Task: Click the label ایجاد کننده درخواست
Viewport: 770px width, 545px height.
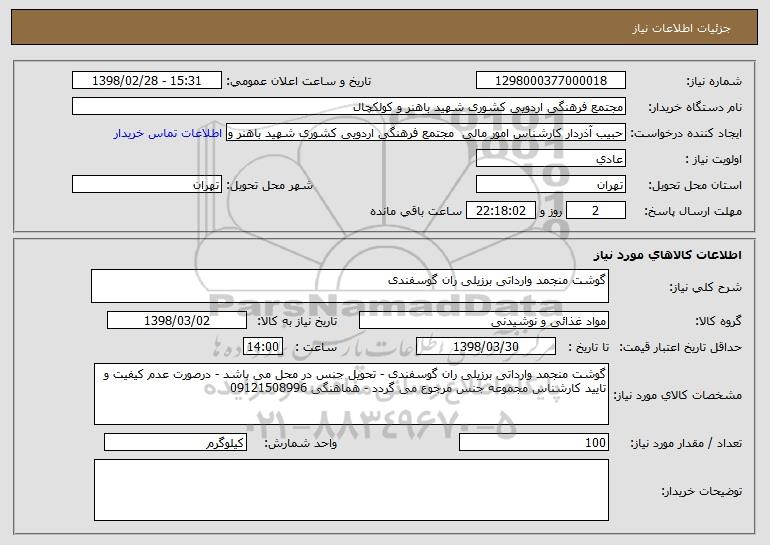Action: (686, 133)
